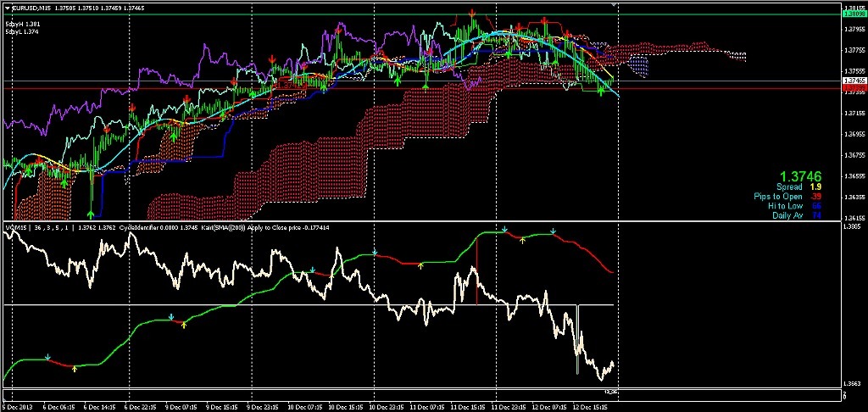Click the 6 Dec 22:15 time label
This screenshot has height=412, width=868.
tap(142, 407)
